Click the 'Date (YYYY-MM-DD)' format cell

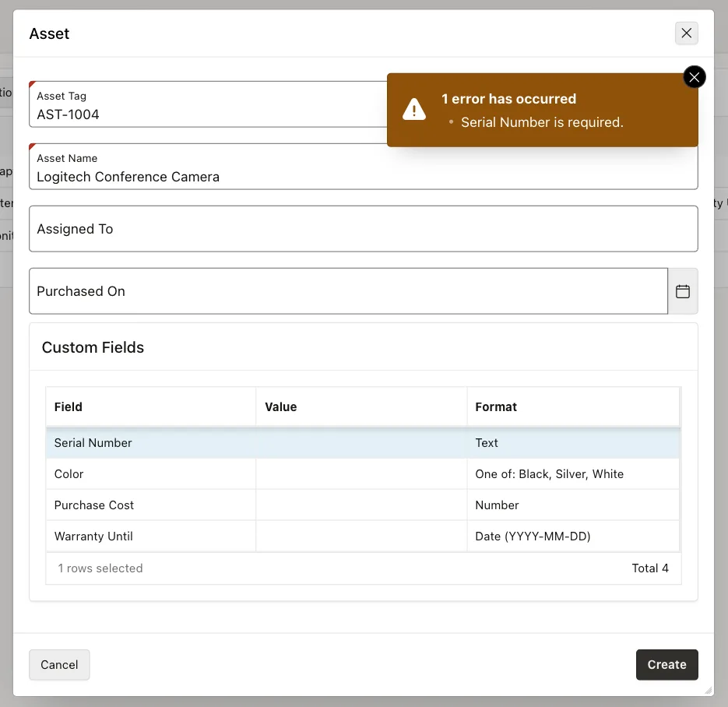coord(573,536)
